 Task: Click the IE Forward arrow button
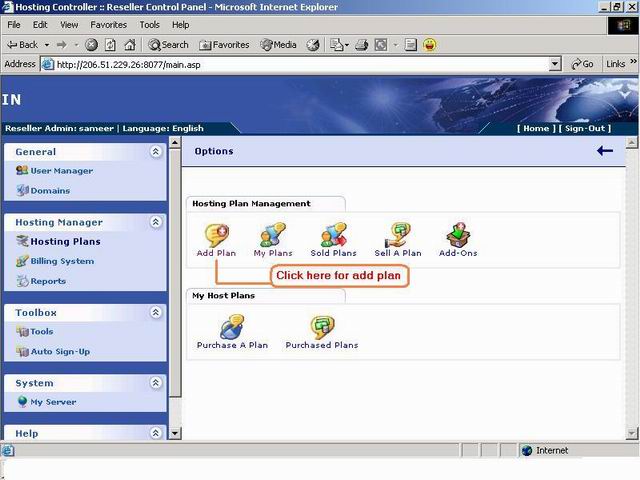click(x=62, y=45)
